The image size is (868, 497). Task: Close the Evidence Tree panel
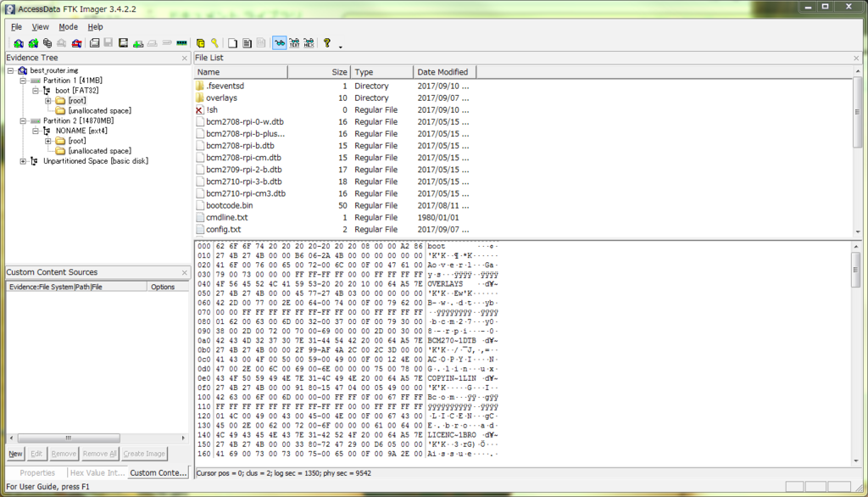[184, 58]
